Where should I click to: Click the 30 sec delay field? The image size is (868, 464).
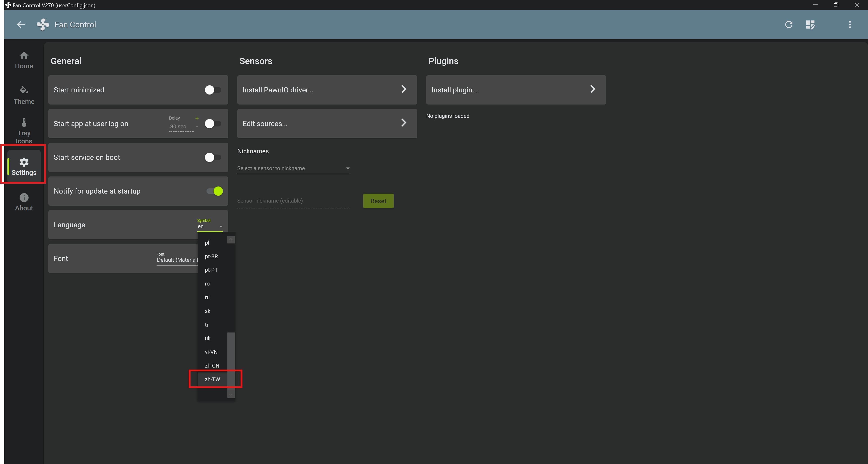181,127
